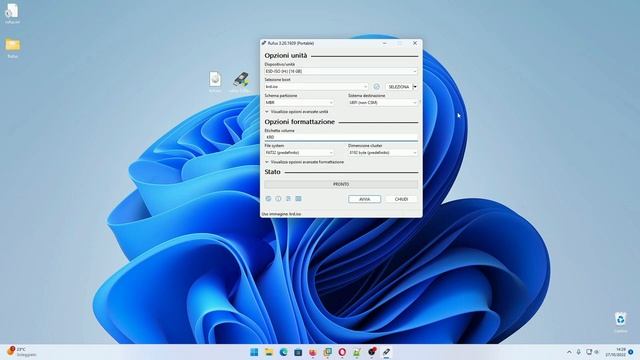Click the SELEZIONA button
This screenshot has width=640, height=360.
(x=399, y=87)
